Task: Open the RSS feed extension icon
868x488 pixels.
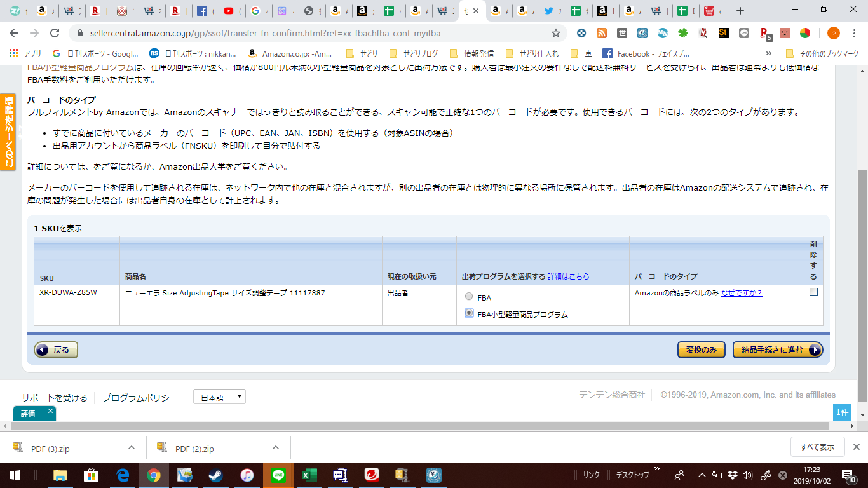Action: 601,33
